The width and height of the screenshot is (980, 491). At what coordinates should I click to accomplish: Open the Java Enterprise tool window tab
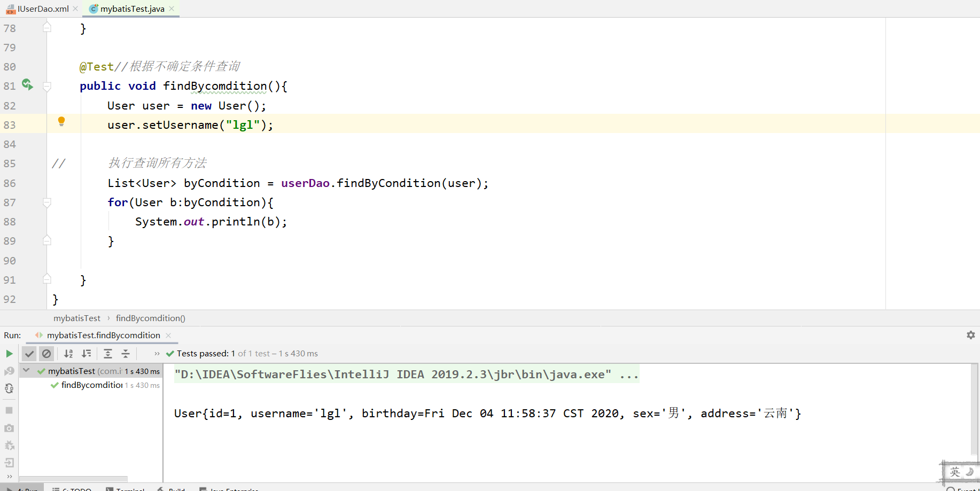point(229,488)
